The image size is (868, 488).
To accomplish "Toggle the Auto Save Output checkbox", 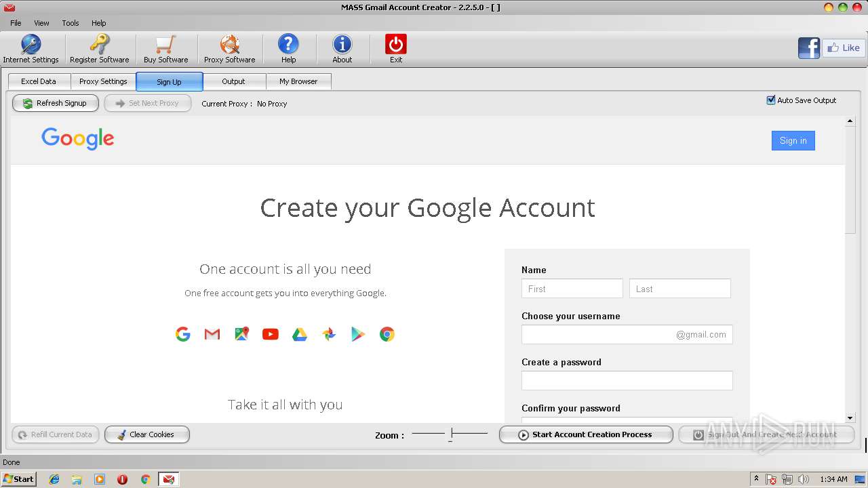I will (x=770, y=100).
